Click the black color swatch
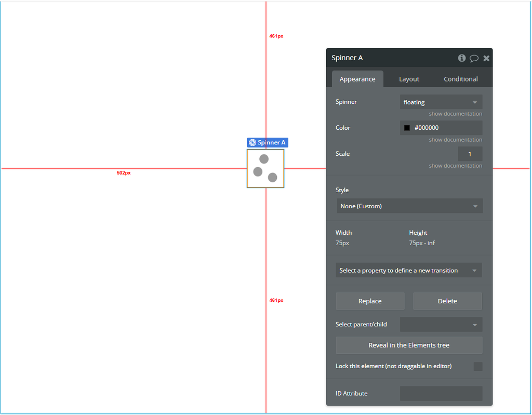532x415 pixels. point(407,128)
